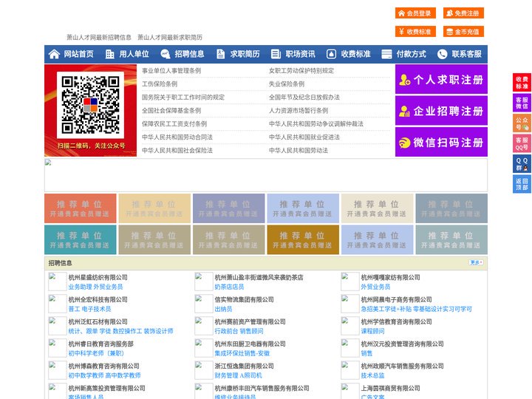This screenshot has height=399, width=532.
Task: Click the user icon on 企业招聘注册 banner
Action: [404, 111]
